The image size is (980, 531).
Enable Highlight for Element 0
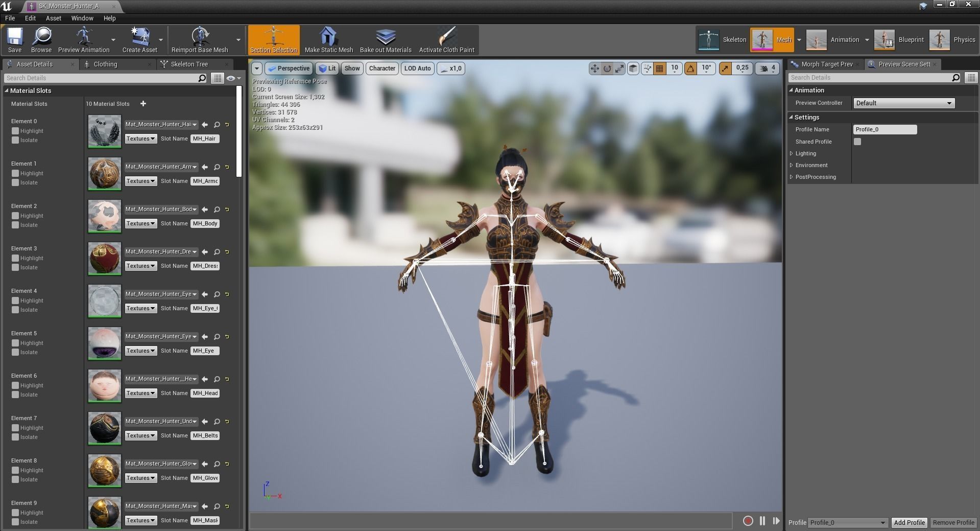pyautogui.click(x=15, y=131)
